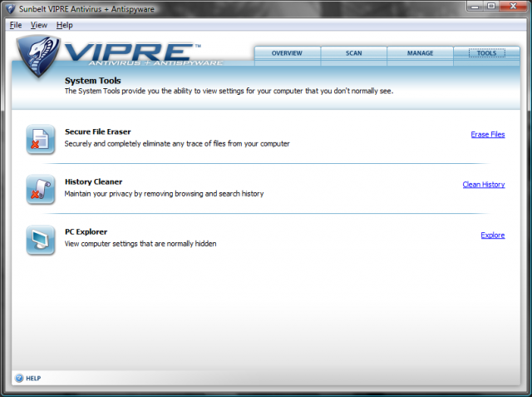Click the PC Explorer monitor icon
The width and height of the screenshot is (532, 397).
[41, 240]
